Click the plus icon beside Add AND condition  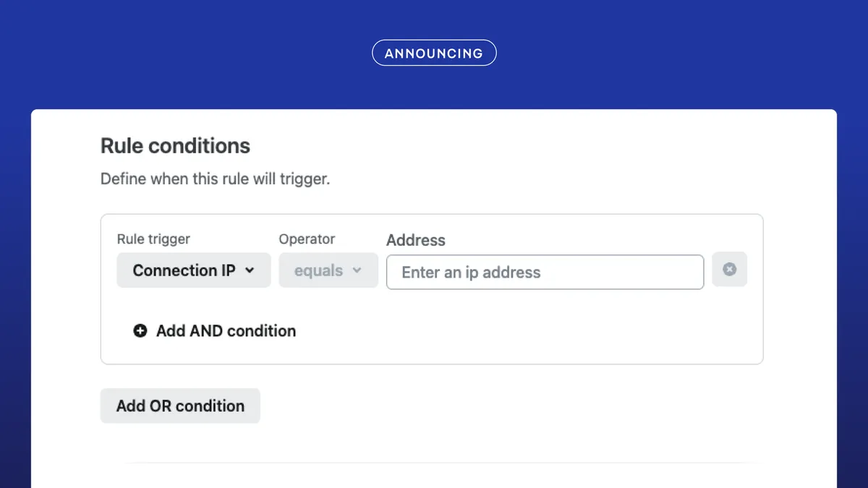[x=140, y=331]
